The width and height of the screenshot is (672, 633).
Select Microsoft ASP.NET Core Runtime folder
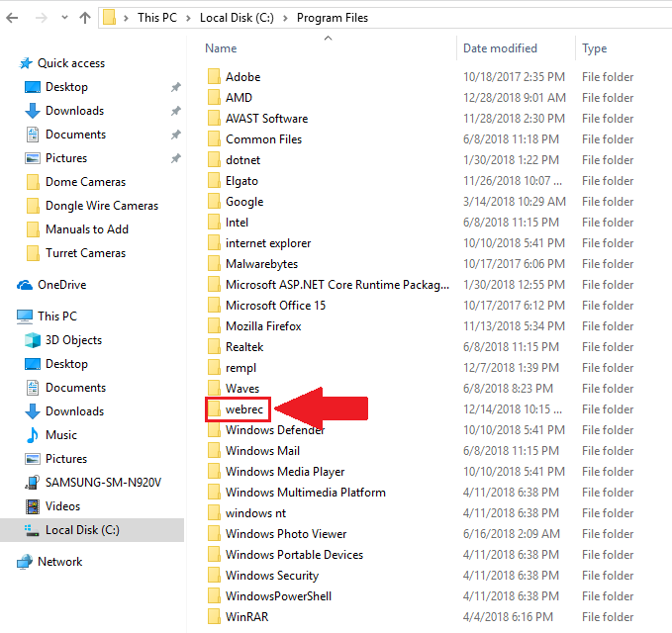click(x=337, y=285)
